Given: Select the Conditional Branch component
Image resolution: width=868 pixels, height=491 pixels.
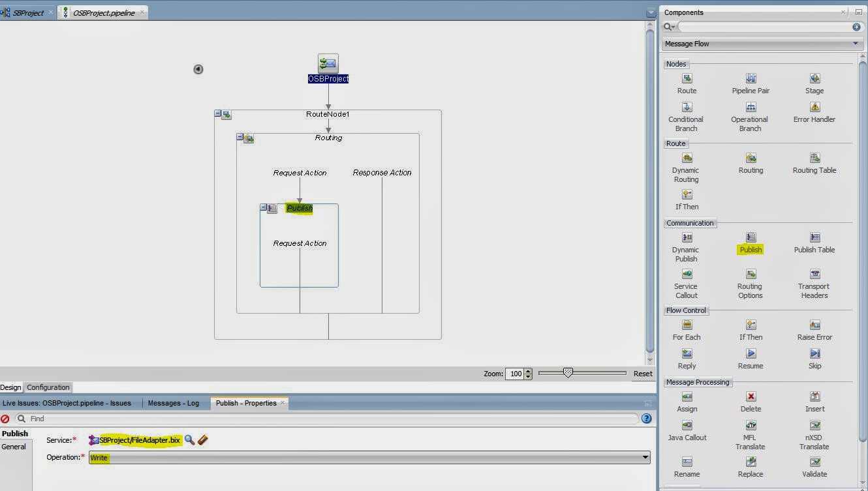Looking at the screenshot, I should (x=686, y=117).
